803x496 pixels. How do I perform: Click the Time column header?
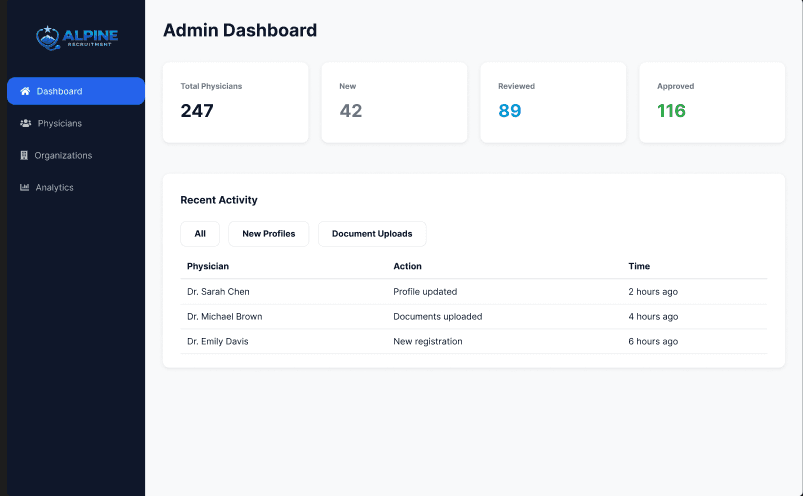point(639,266)
